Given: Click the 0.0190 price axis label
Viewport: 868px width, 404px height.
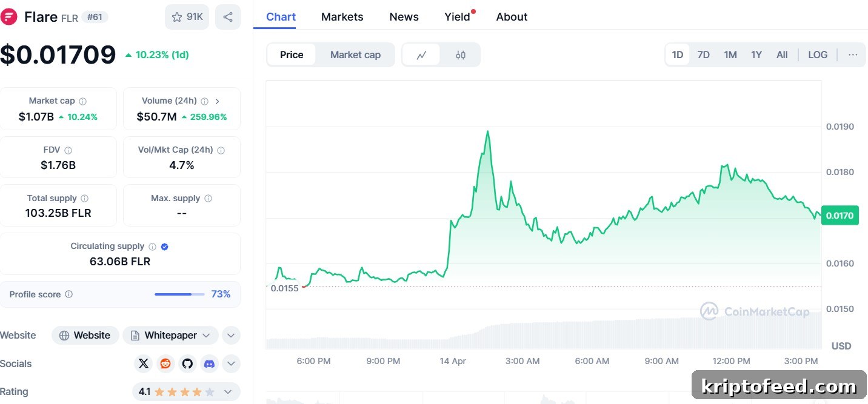Looking at the screenshot, I should pyautogui.click(x=840, y=127).
